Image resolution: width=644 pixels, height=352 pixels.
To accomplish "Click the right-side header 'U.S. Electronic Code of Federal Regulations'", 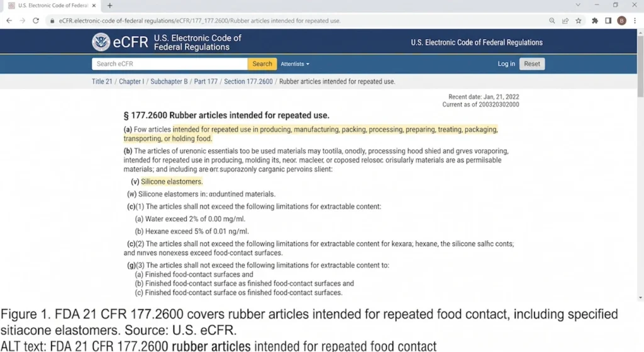I will [477, 42].
